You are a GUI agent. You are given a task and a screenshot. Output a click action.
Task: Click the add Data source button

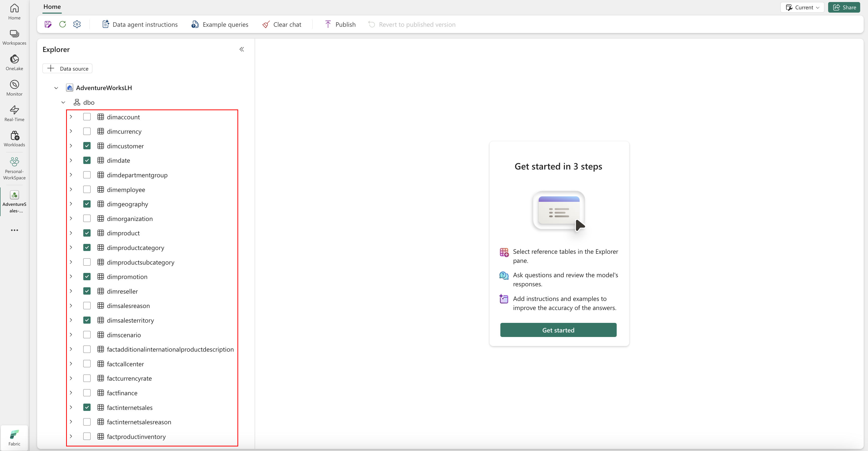(x=67, y=68)
